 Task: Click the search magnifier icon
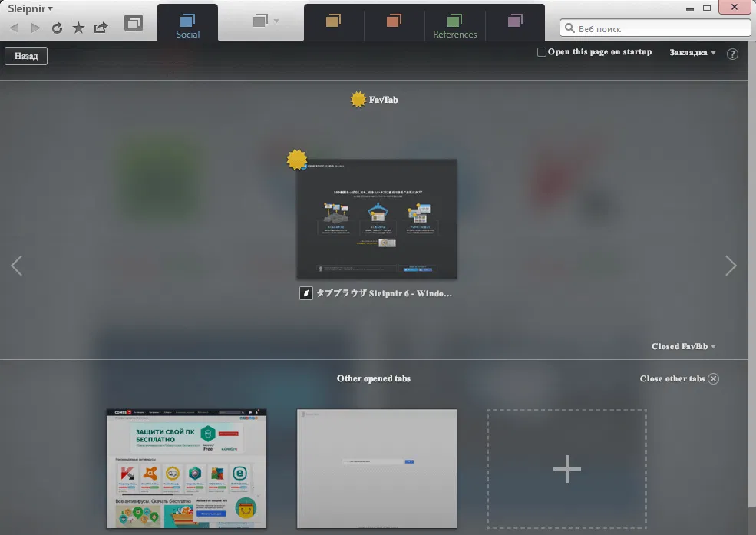click(x=569, y=28)
